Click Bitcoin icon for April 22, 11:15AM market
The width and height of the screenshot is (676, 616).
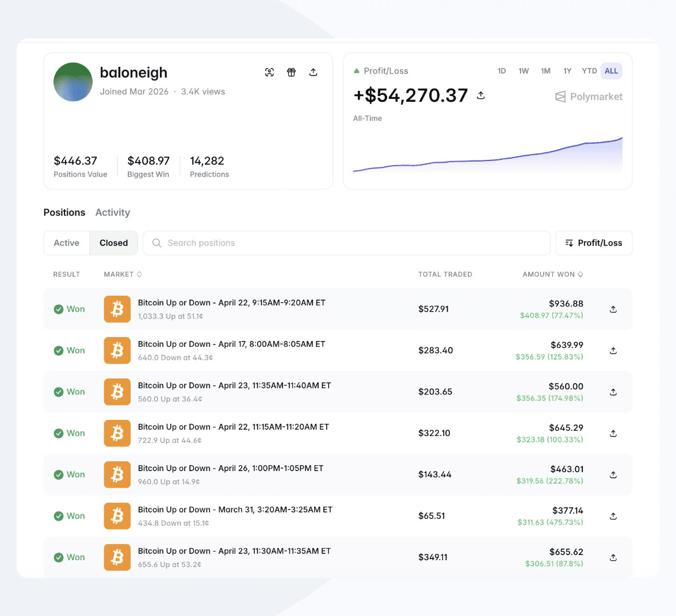[117, 433]
